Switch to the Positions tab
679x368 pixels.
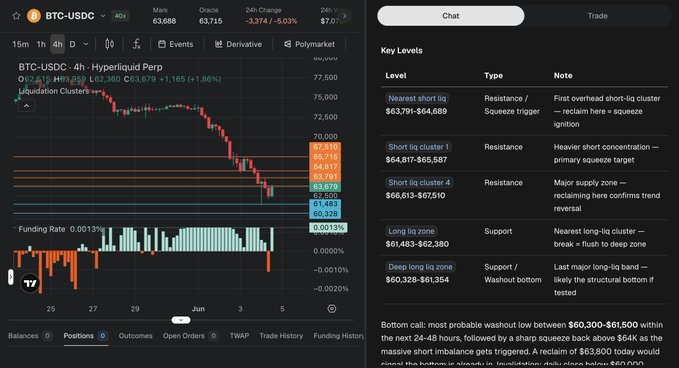pyautogui.click(x=85, y=336)
